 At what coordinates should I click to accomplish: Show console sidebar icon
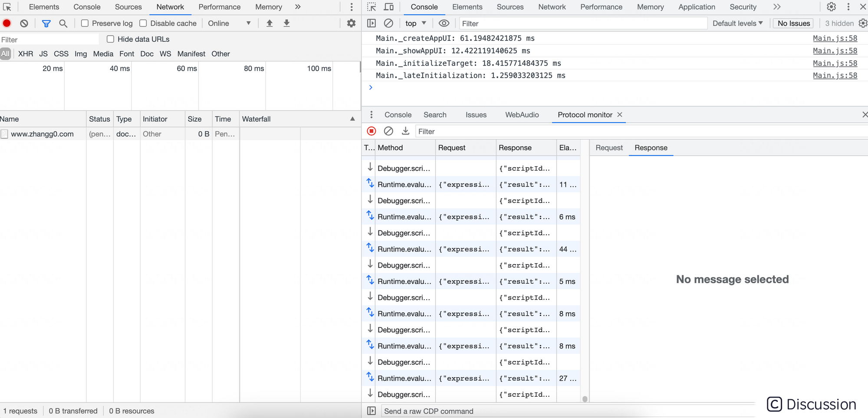pos(372,23)
